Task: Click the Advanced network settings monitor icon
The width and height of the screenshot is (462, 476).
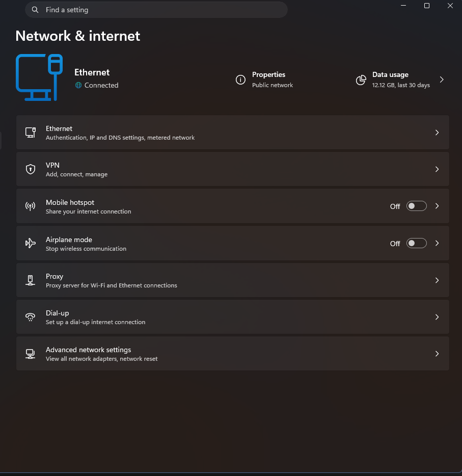Action: click(x=31, y=354)
